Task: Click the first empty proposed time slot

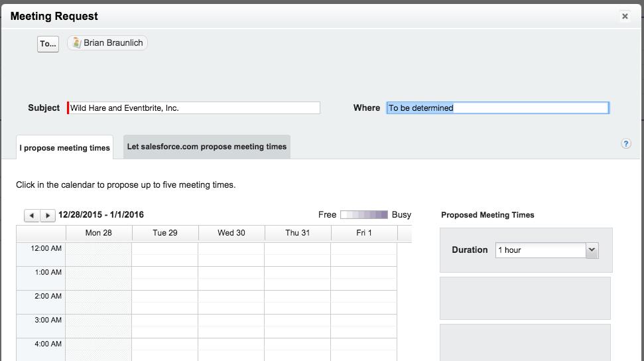Action: [x=525, y=299]
